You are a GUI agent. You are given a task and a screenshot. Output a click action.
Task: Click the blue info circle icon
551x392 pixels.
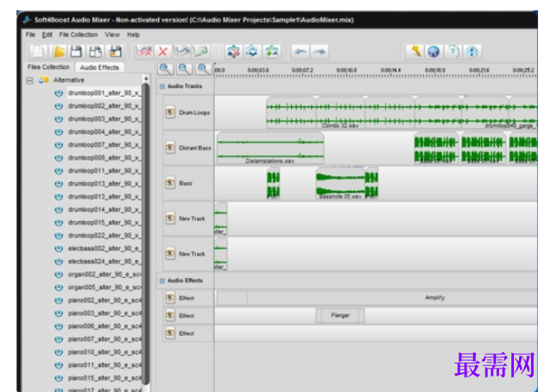coord(472,52)
